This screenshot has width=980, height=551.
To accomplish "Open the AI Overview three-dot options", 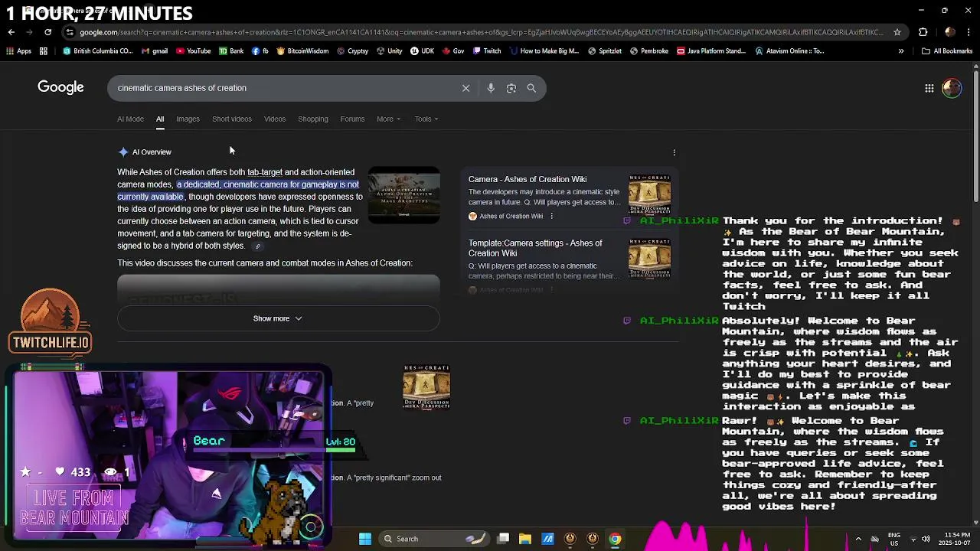I will click(674, 152).
